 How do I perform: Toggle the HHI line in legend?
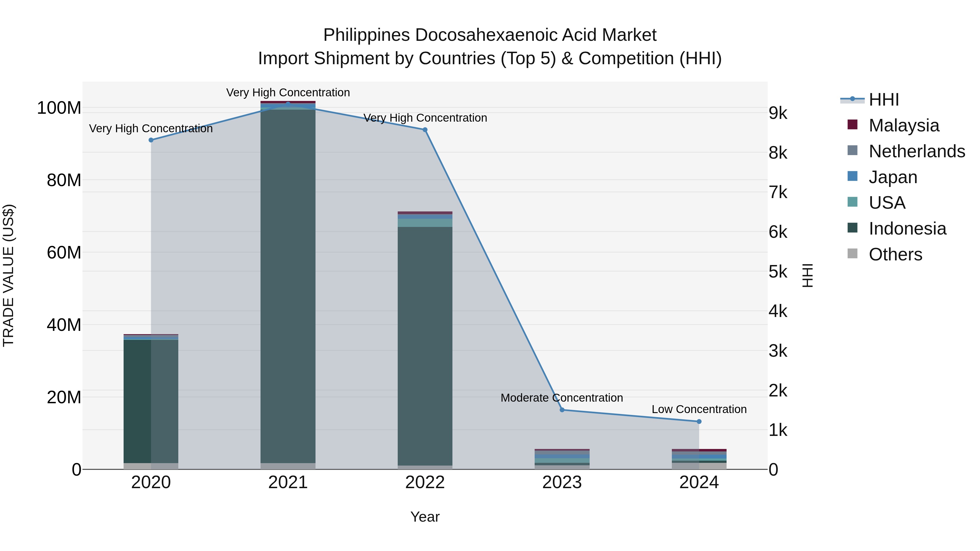pos(870,100)
